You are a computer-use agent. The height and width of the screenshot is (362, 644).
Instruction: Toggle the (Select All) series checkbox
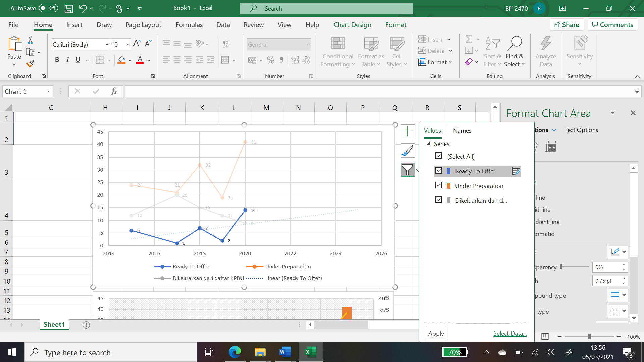click(x=439, y=156)
